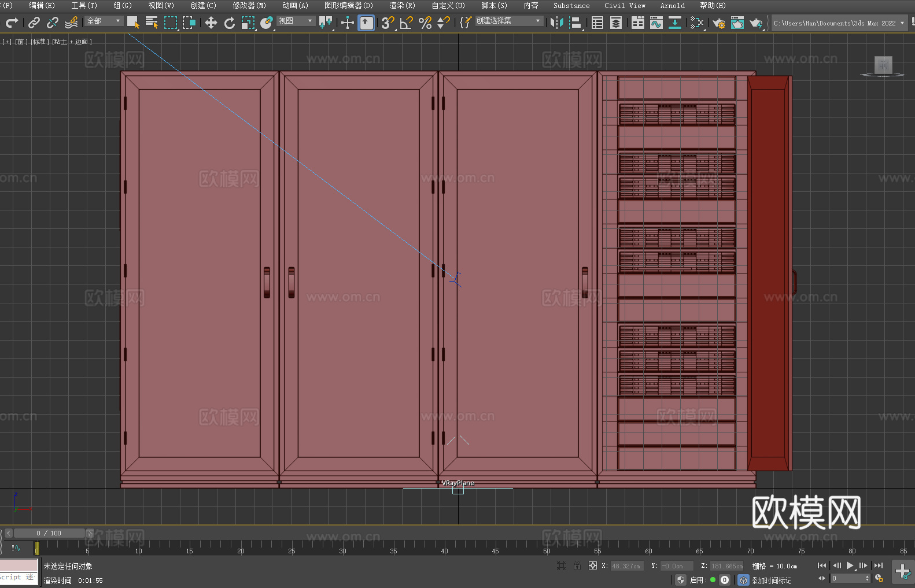This screenshot has height=588, width=915.
Task: Click the Select and Place tool
Action: pyautogui.click(x=267, y=23)
